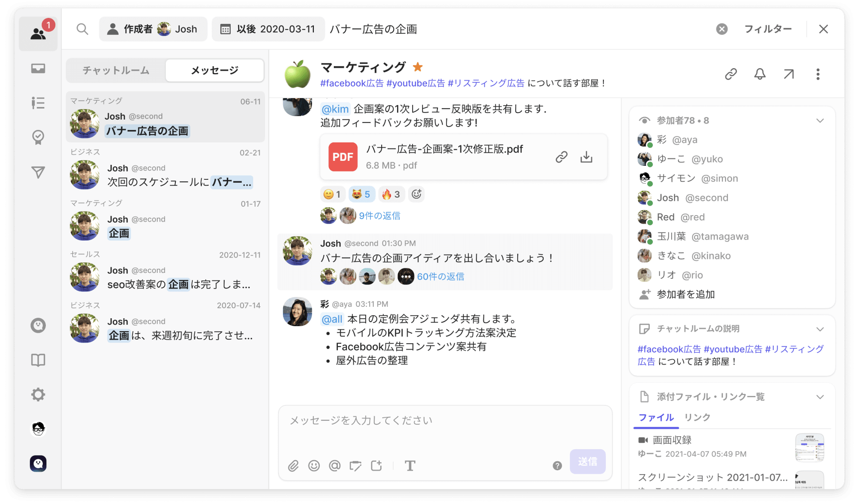Toggle the star favorite on マーケティング
859x504 pixels.
click(x=418, y=67)
